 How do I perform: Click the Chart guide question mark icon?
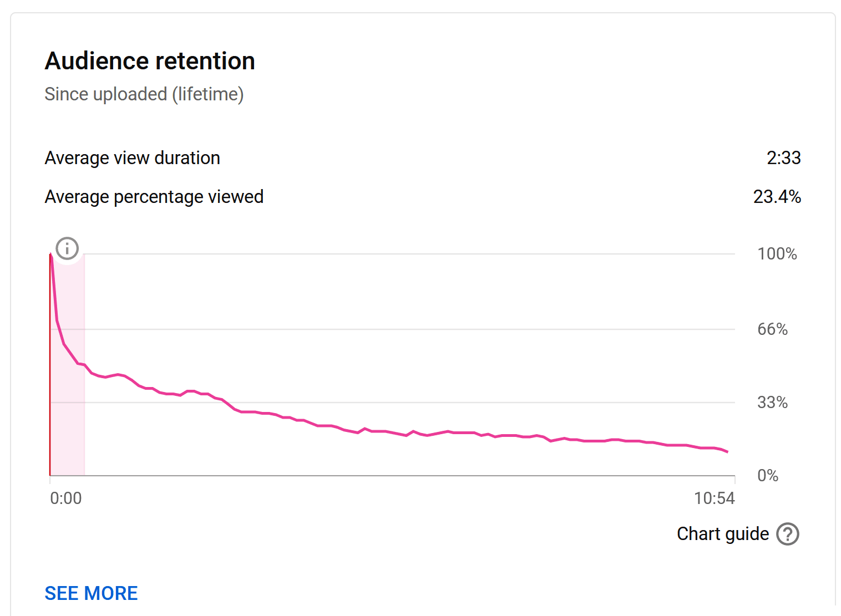point(787,534)
